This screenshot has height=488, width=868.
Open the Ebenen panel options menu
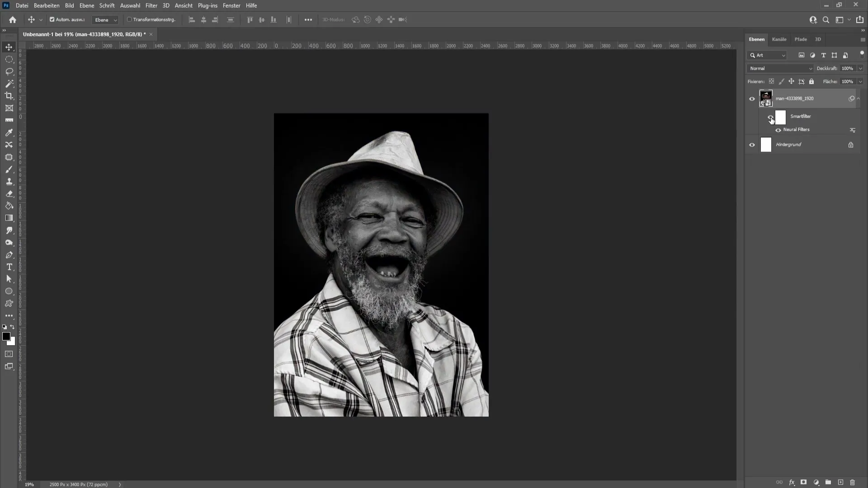point(863,39)
